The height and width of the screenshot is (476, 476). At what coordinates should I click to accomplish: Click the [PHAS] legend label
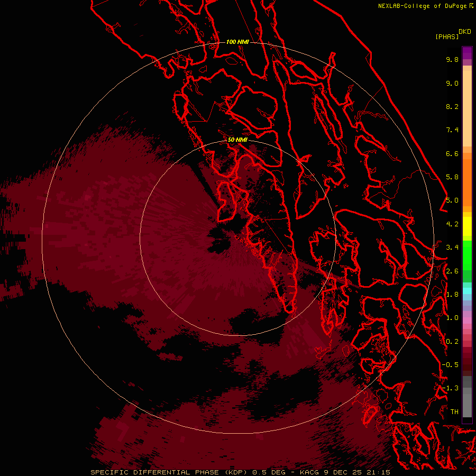[447, 36]
